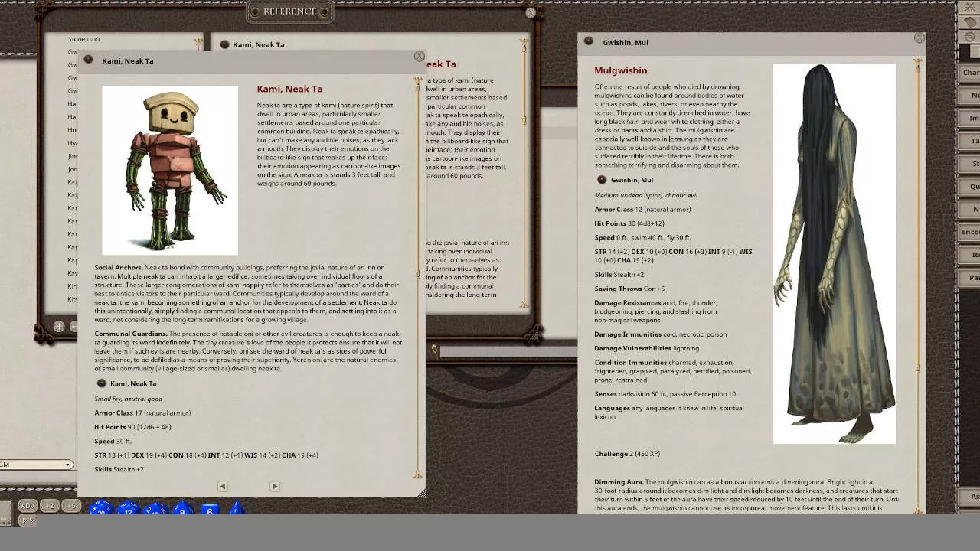Click Mulgwishin creature illustration
Viewport: 980px width, 551px height.
pos(834,253)
